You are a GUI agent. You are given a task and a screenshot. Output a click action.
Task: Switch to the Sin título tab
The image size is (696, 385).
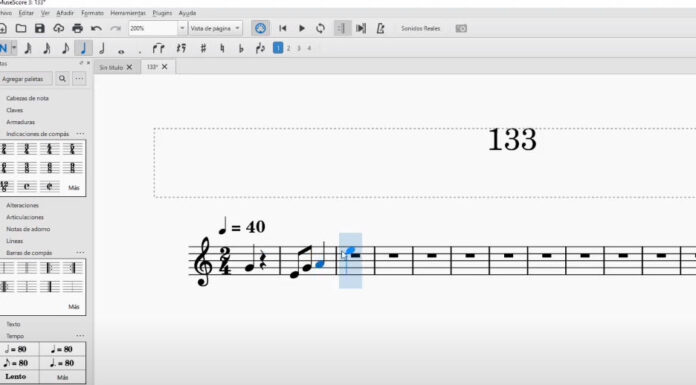[x=111, y=67]
